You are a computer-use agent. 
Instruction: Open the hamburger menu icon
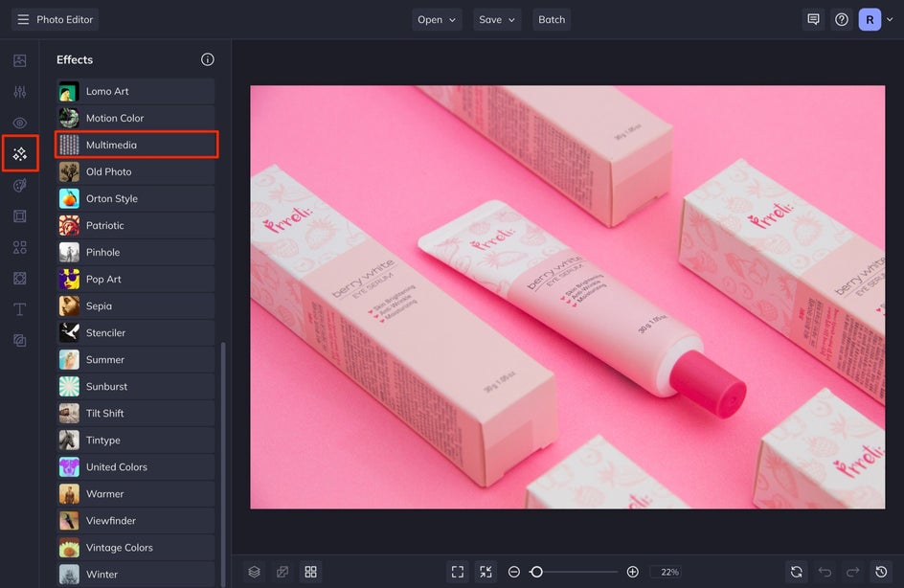23,19
